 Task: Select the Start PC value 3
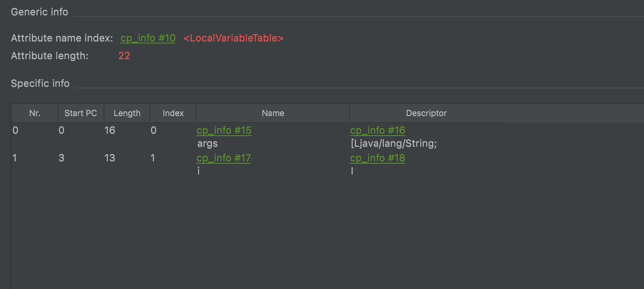click(61, 158)
